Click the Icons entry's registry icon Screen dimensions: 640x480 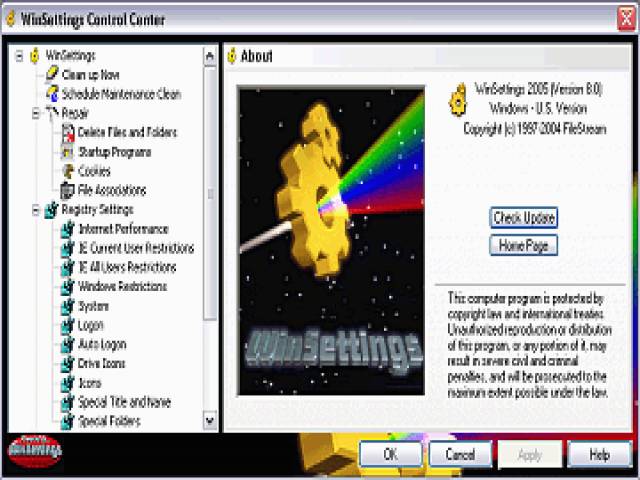click(x=67, y=383)
